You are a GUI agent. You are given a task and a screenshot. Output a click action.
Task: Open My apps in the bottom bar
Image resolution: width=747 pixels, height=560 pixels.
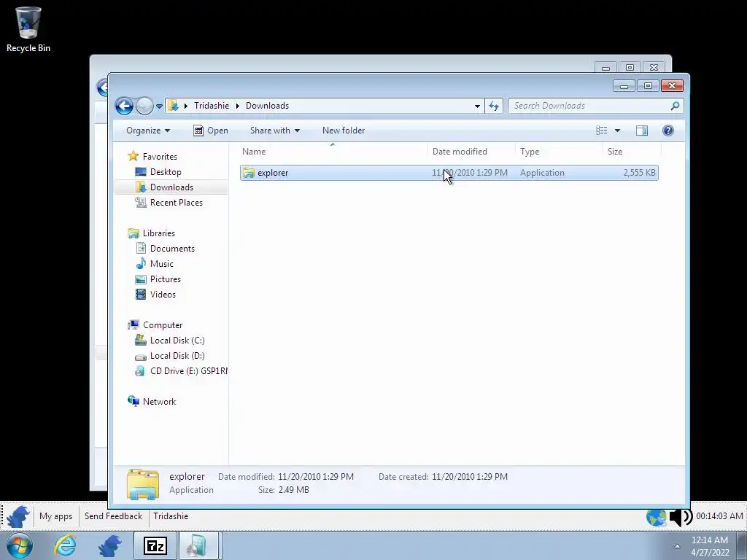(55, 516)
